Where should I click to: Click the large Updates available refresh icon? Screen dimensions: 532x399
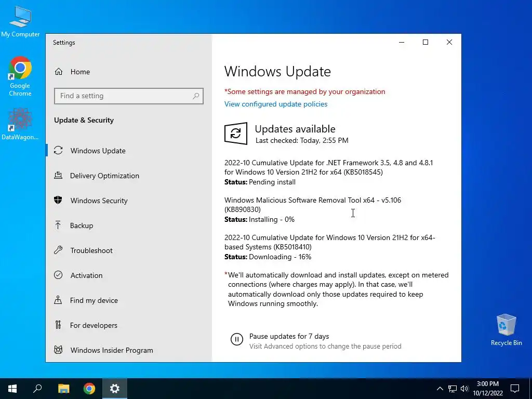[236, 134]
